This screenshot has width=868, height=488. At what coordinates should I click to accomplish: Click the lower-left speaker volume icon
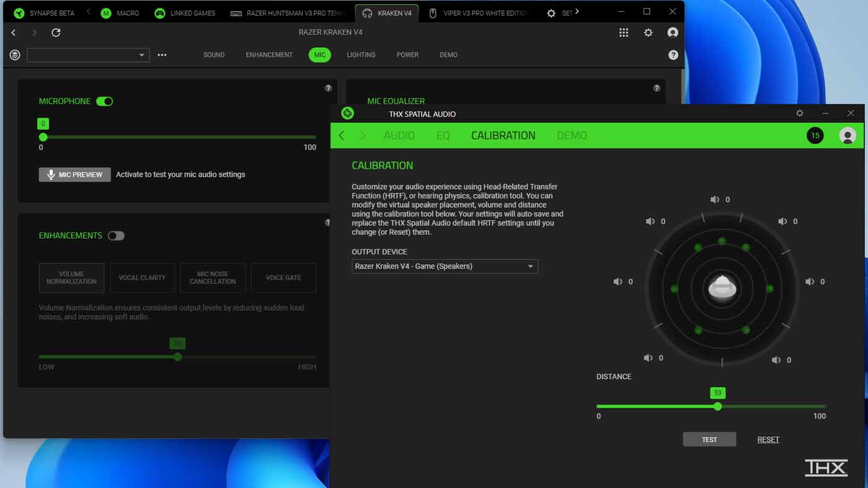[x=648, y=358]
